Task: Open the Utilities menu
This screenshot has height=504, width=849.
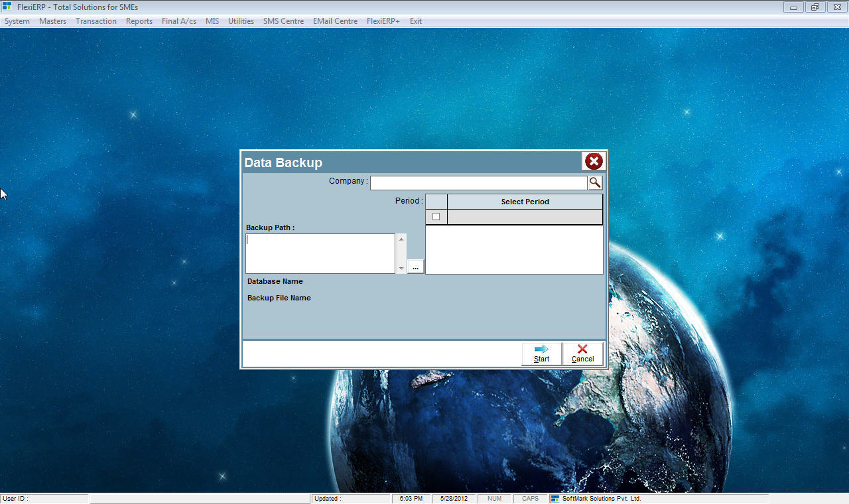Action: [x=241, y=21]
